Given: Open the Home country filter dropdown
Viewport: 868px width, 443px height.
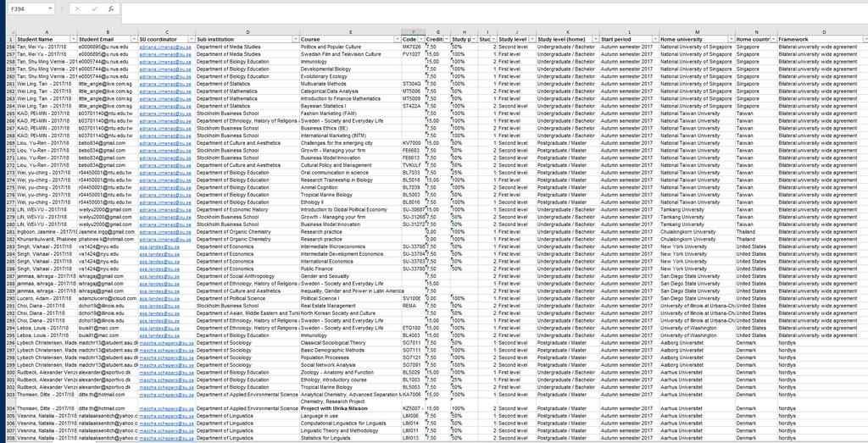Looking at the screenshot, I should click(773, 40).
